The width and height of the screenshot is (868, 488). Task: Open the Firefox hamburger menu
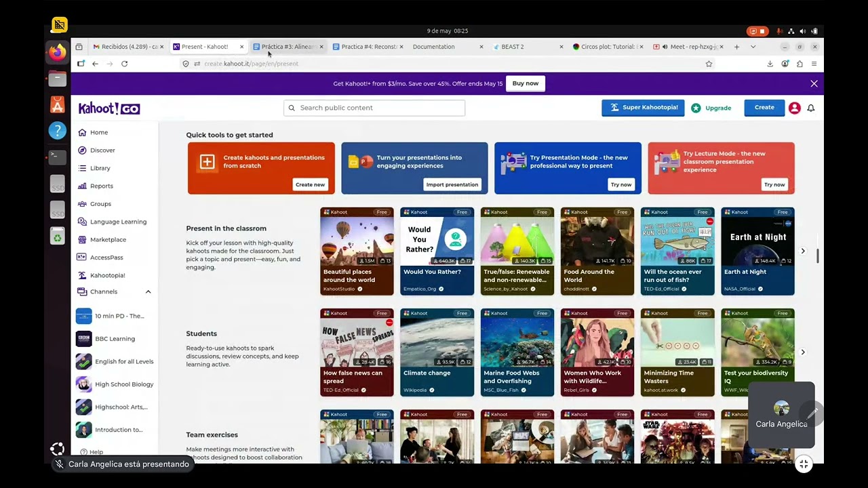coord(814,64)
